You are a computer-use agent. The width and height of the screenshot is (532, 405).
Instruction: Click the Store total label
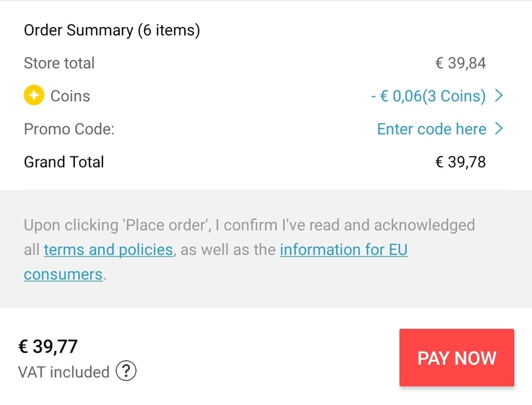click(x=59, y=63)
